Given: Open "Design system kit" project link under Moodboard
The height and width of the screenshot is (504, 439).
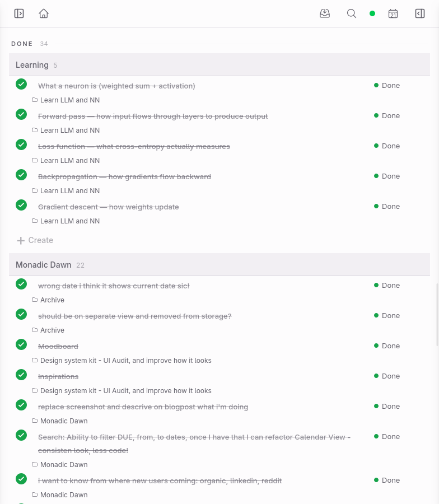Looking at the screenshot, I should [x=125, y=360].
